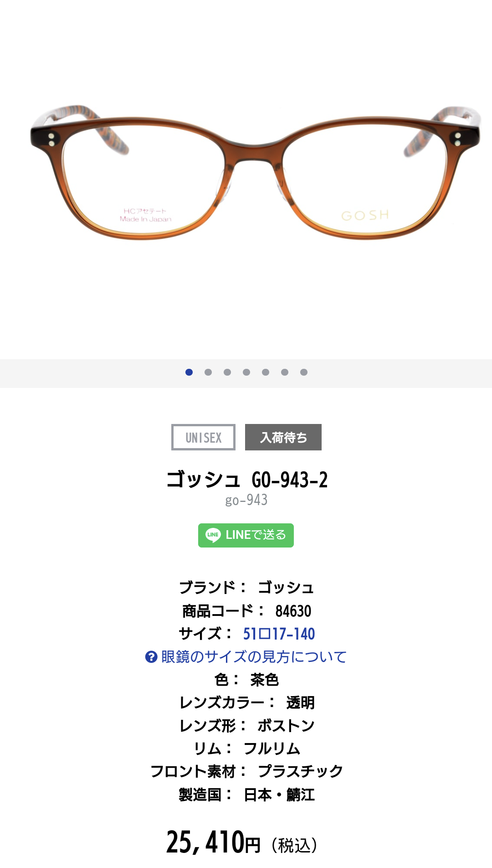Show the last carousel image dot
This screenshot has height=868, width=492.
[304, 372]
